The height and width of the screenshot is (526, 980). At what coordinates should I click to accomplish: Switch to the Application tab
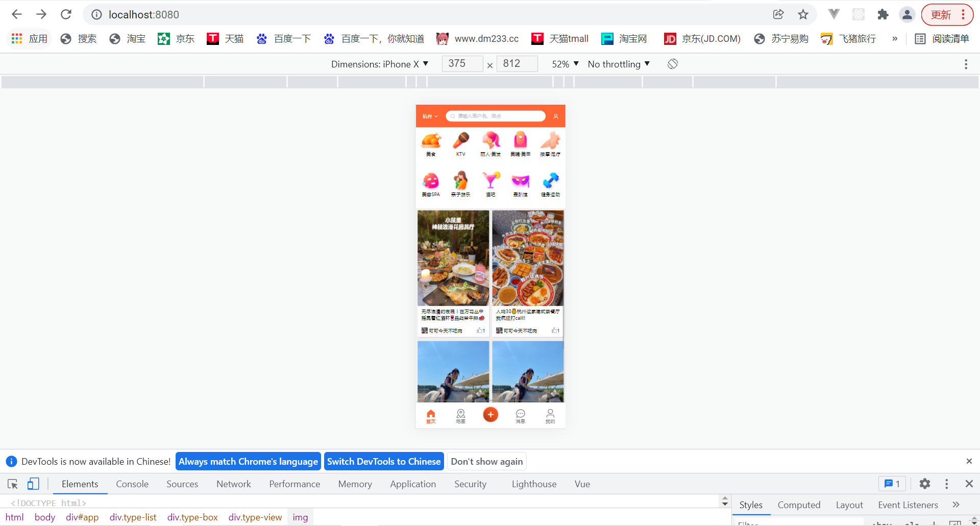click(413, 484)
